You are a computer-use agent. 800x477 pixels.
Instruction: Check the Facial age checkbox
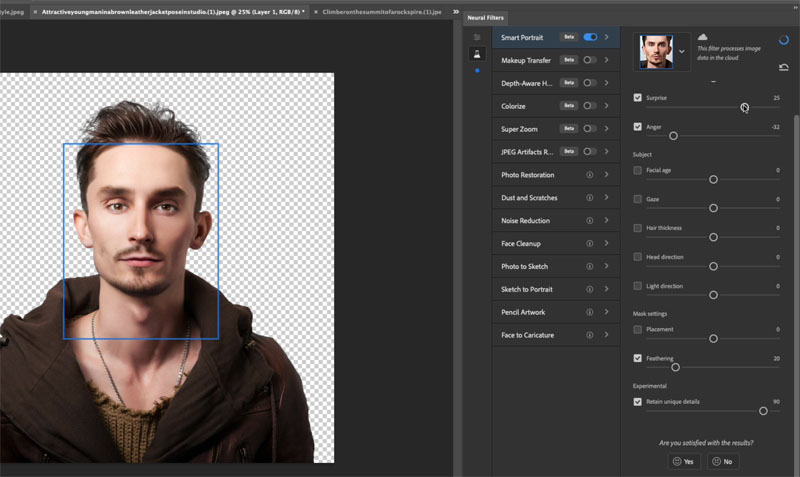click(x=638, y=171)
